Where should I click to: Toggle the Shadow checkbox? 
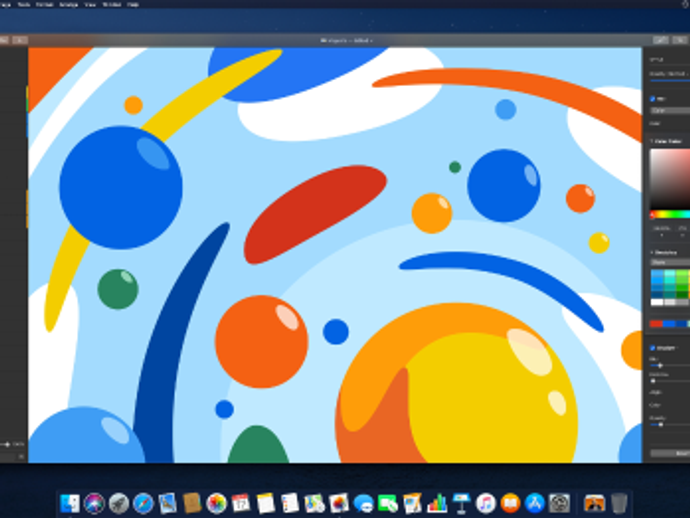(653, 348)
